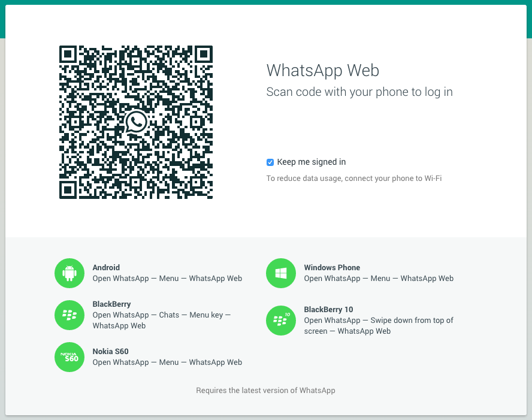Click the Nokia S60 instruction line

(167, 362)
